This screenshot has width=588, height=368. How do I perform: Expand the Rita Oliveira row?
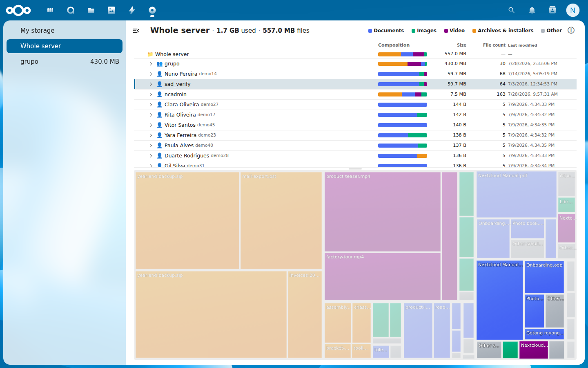coord(151,115)
